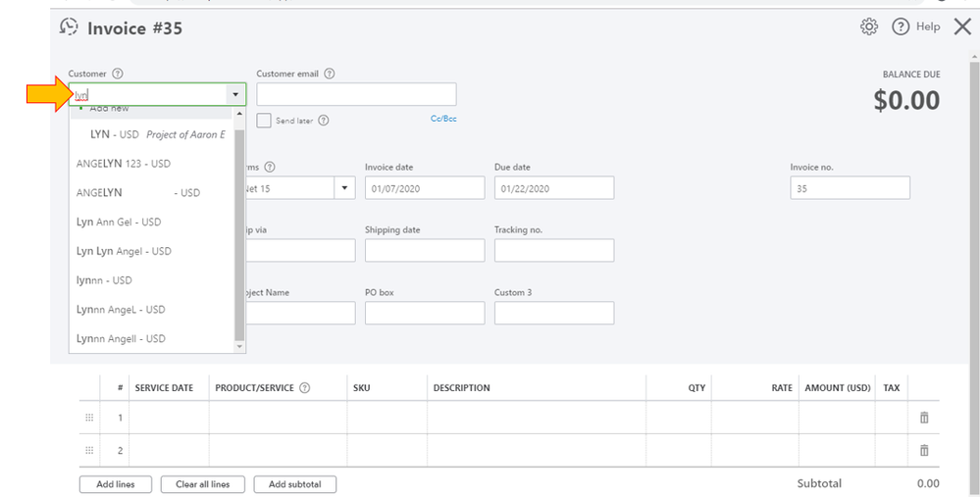Click the Invoice #35 title
980x497 pixels.
coord(135,28)
